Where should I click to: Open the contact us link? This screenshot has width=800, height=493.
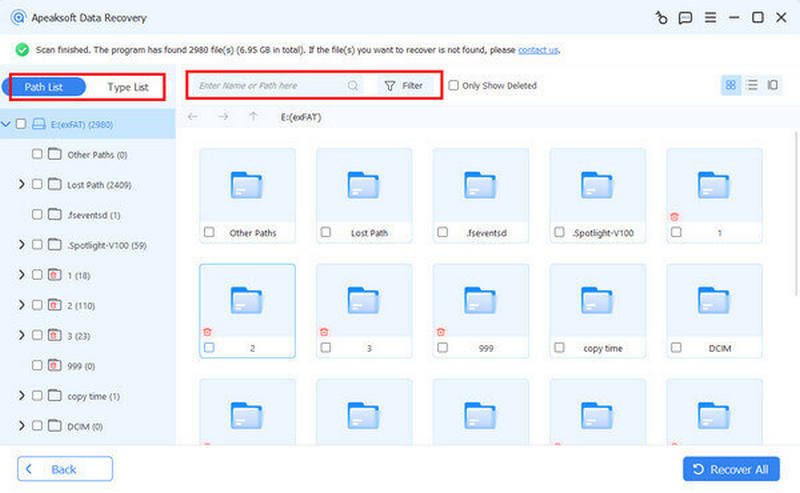click(538, 50)
